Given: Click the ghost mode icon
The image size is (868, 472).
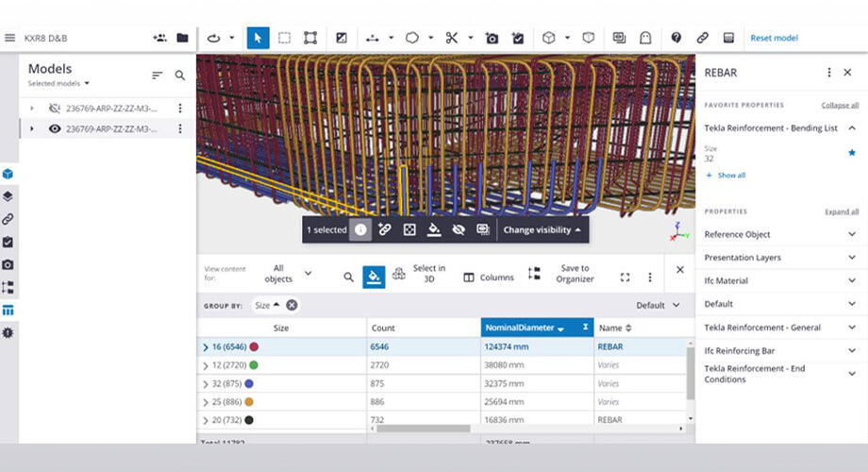Looking at the screenshot, I should click(x=645, y=38).
